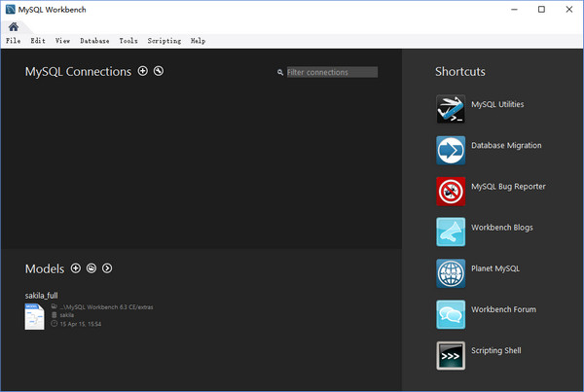This screenshot has width=584, height=392.
Task: Open the Database menu
Action: click(94, 42)
